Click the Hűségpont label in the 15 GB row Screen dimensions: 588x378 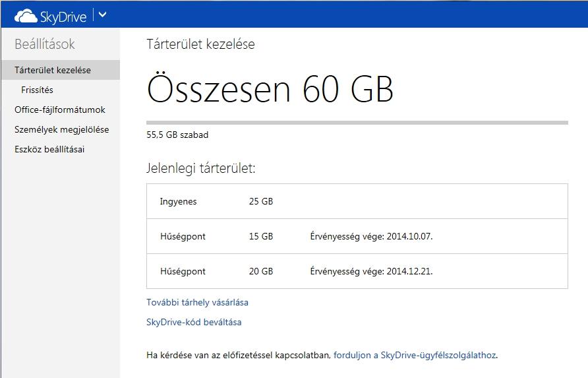click(x=183, y=236)
